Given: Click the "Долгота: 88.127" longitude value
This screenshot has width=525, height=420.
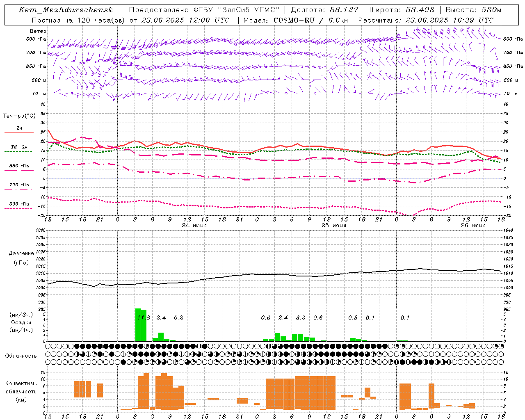Looking at the screenshot, I should 324,10.
